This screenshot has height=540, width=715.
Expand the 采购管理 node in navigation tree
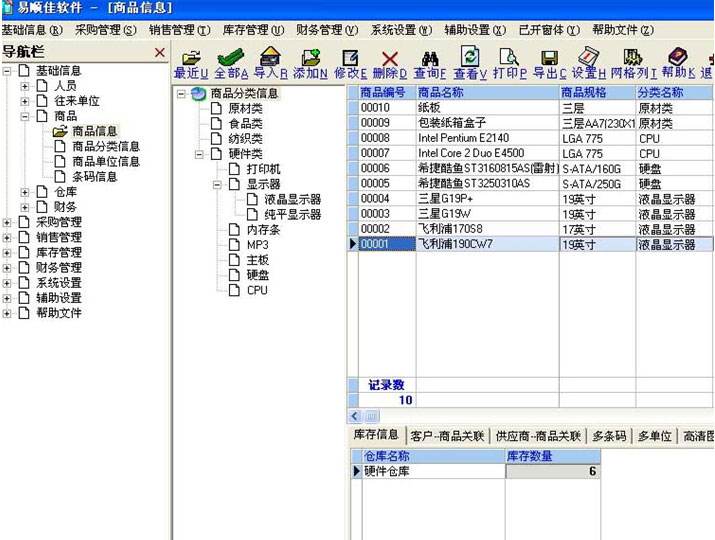tap(9, 222)
